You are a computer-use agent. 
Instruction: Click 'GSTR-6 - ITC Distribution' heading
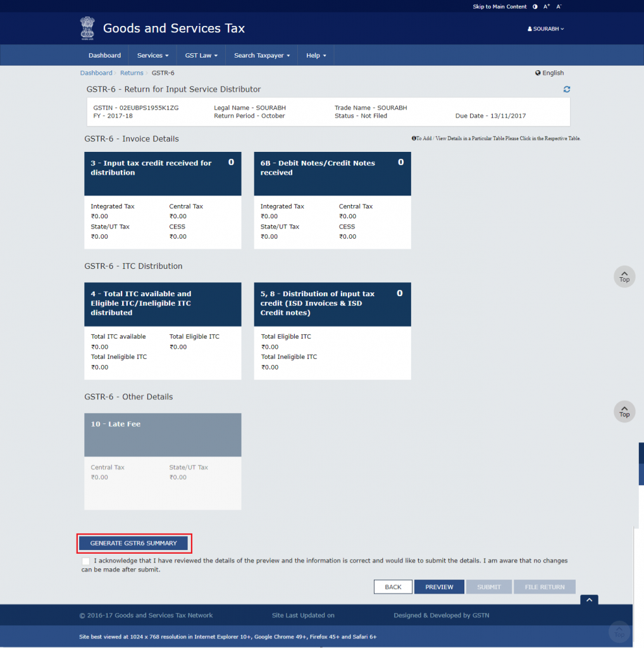click(x=133, y=266)
